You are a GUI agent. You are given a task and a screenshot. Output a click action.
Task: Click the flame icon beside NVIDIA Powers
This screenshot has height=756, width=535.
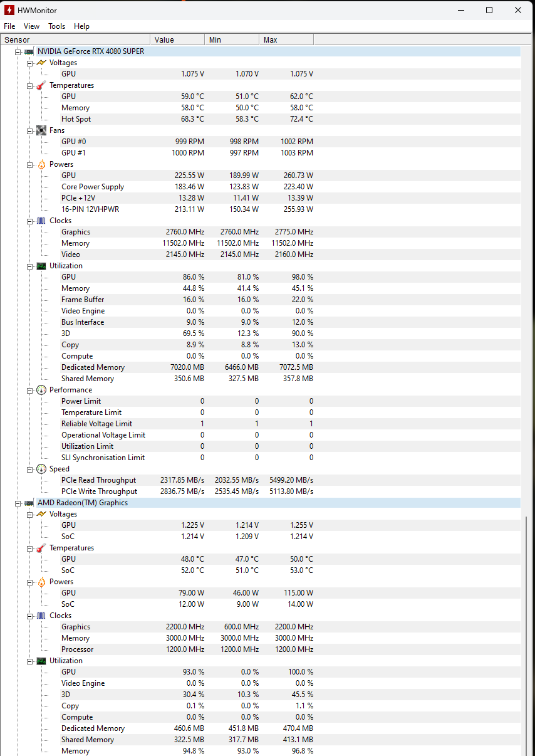[x=41, y=164]
